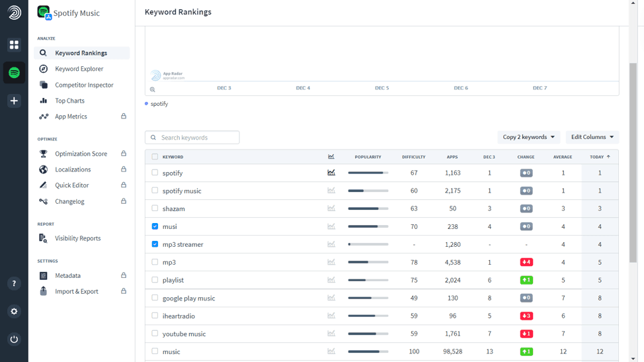Image resolution: width=644 pixels, height=362 pixels.
Task: Click the vertical page scrollbar thumb
Action: pyautogui.click(x=633, y=162)
